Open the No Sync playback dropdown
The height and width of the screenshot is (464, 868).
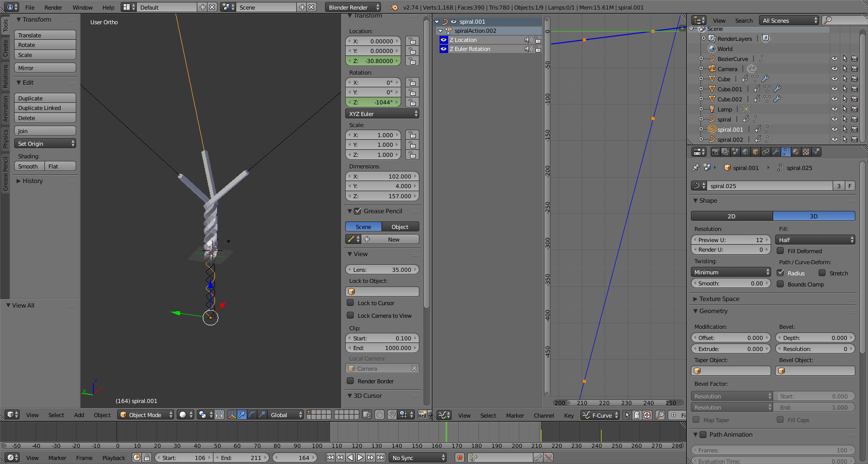(x=418, y=457)
